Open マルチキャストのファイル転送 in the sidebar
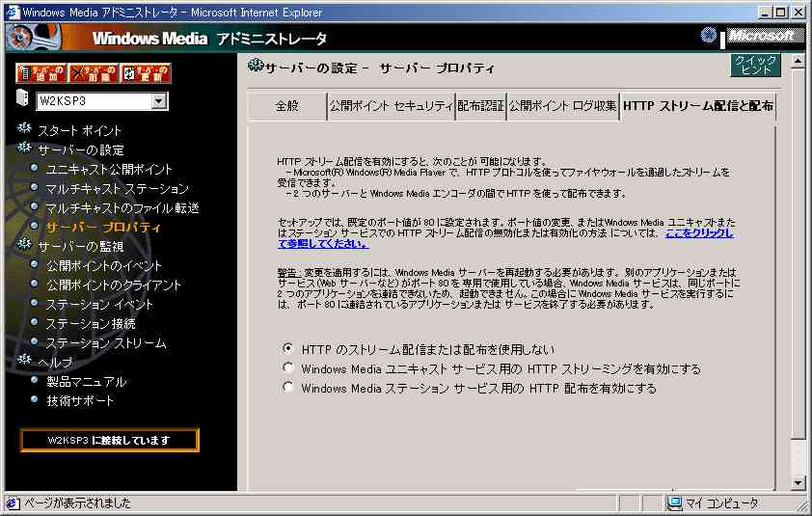812x516 pixels. coord(122,207)
